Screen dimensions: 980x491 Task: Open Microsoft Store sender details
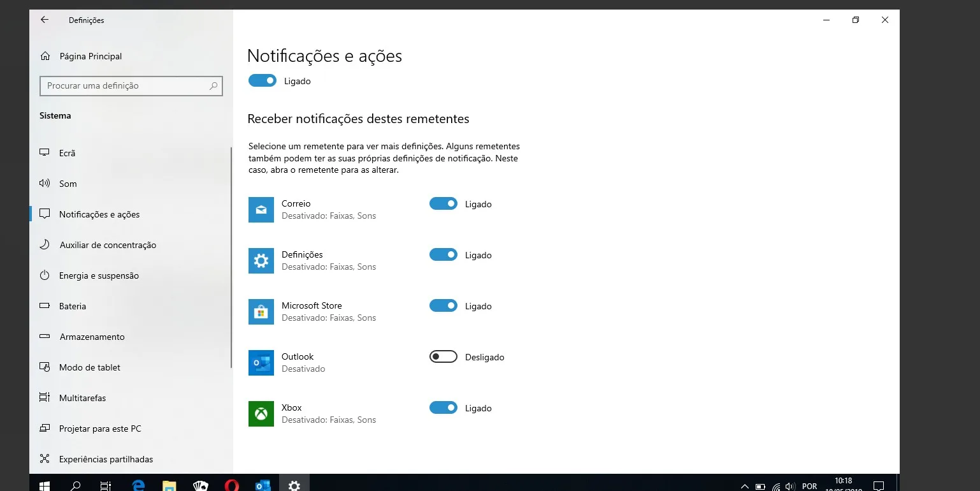[329, 312]
